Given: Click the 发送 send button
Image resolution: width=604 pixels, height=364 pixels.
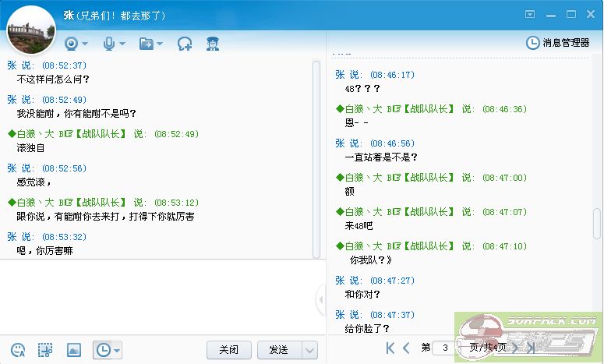Looking at the screenshot, I should [278, 350].
